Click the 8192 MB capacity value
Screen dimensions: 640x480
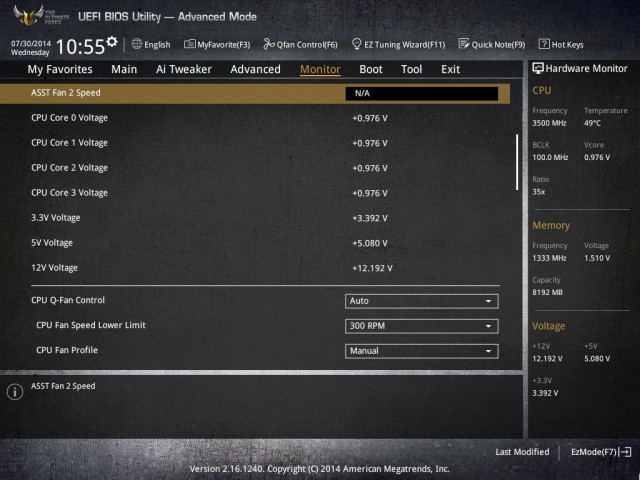pos(547,292)
